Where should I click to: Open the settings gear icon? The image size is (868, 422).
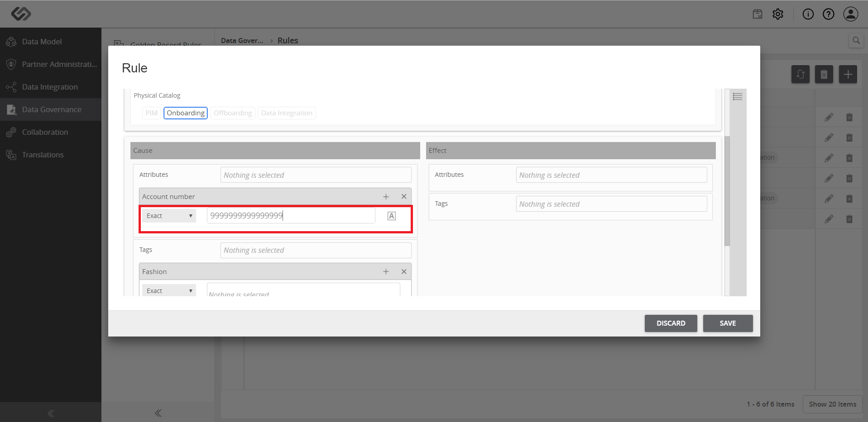pos(778,14)
